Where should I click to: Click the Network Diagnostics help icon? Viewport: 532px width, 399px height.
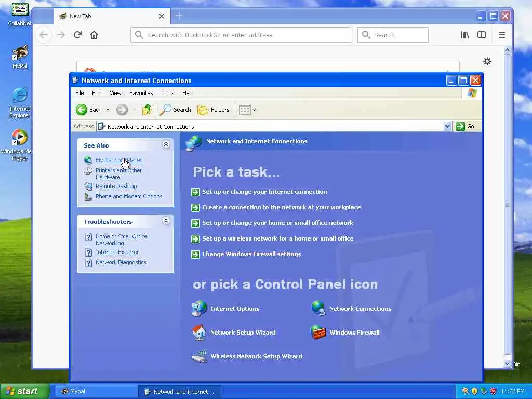(x=88, y=263)
